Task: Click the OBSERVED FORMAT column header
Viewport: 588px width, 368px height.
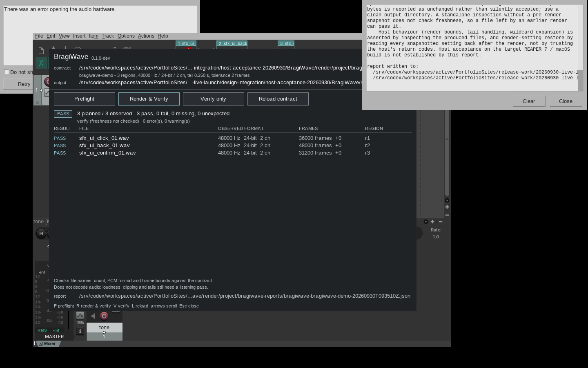Action: pos(241,128)
